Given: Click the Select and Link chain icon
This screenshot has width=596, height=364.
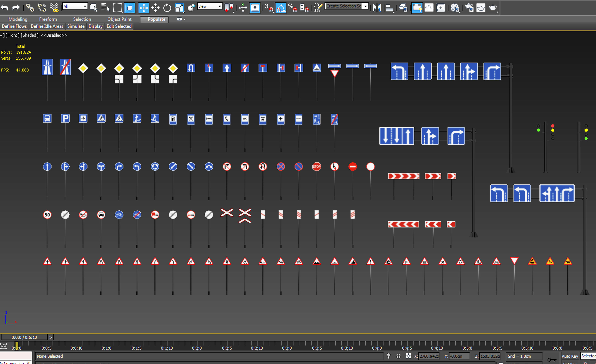Looking at the screenshot, I should coord(30,7).
